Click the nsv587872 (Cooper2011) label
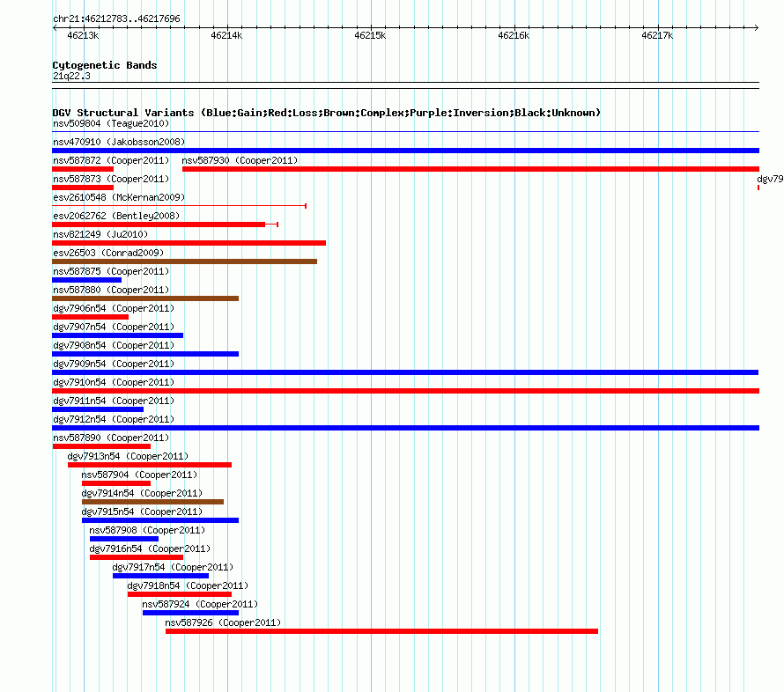 [x=111, y=160]
